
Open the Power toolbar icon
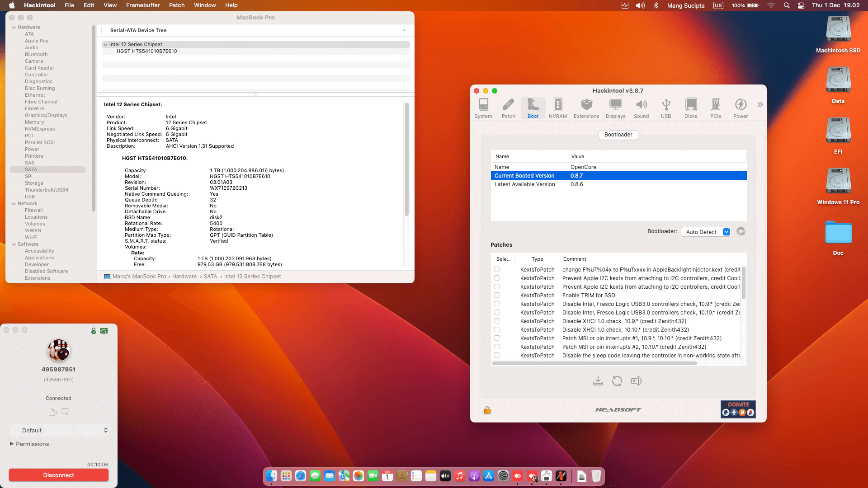pos(741,108)
